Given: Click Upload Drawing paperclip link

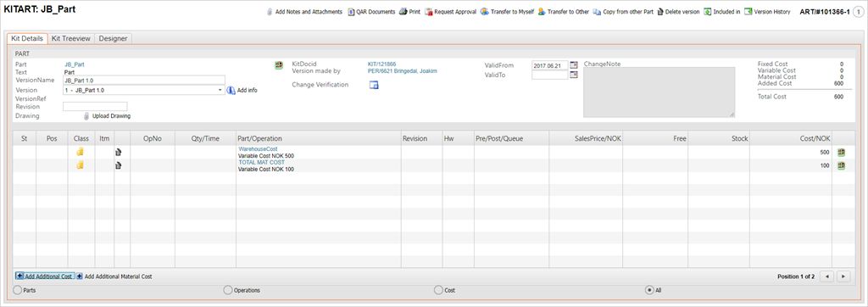Looking at the screenshot, I should point(107,116).
